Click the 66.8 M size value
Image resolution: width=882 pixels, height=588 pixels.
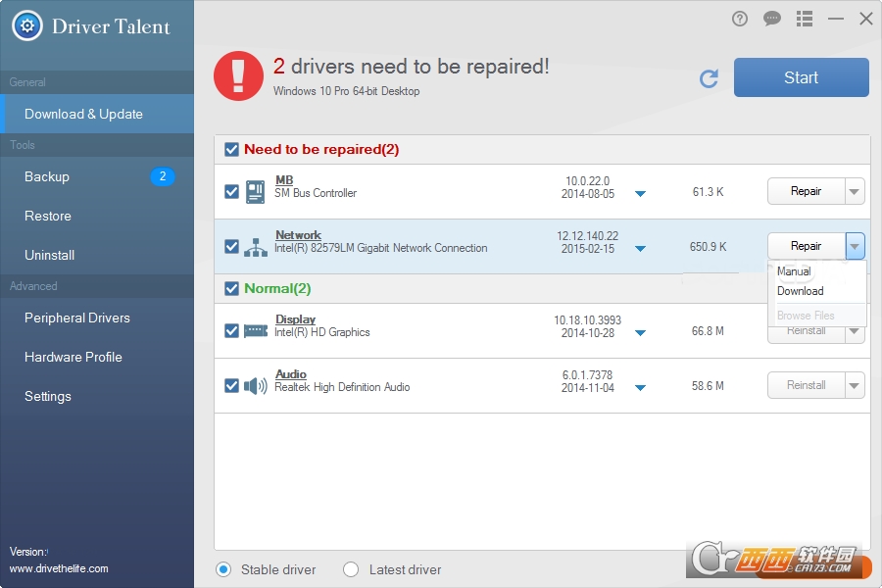[709, 331]
